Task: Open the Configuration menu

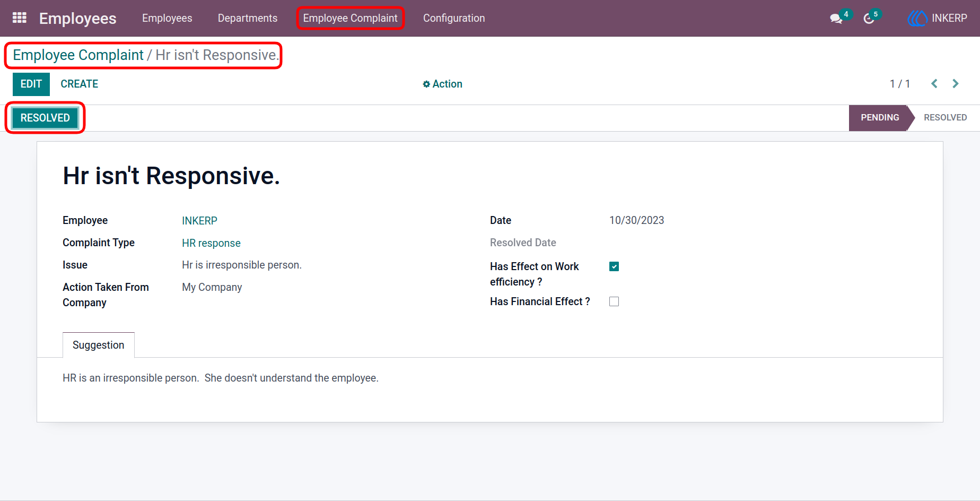Action: [454, 18]
